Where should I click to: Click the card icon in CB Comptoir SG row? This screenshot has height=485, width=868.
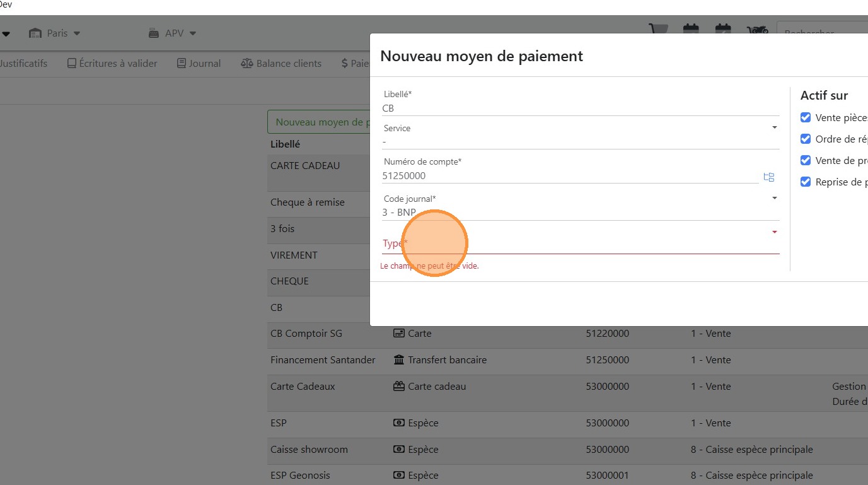pos(398,334)
